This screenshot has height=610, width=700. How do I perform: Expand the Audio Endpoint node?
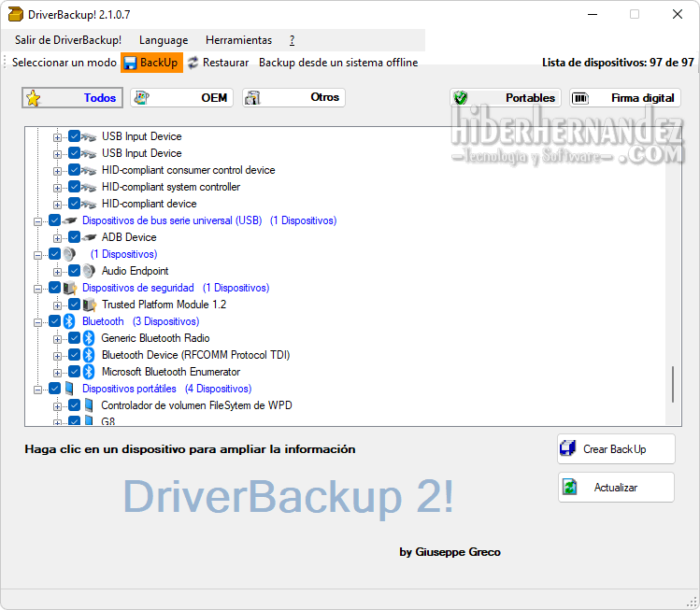point(57,272)
